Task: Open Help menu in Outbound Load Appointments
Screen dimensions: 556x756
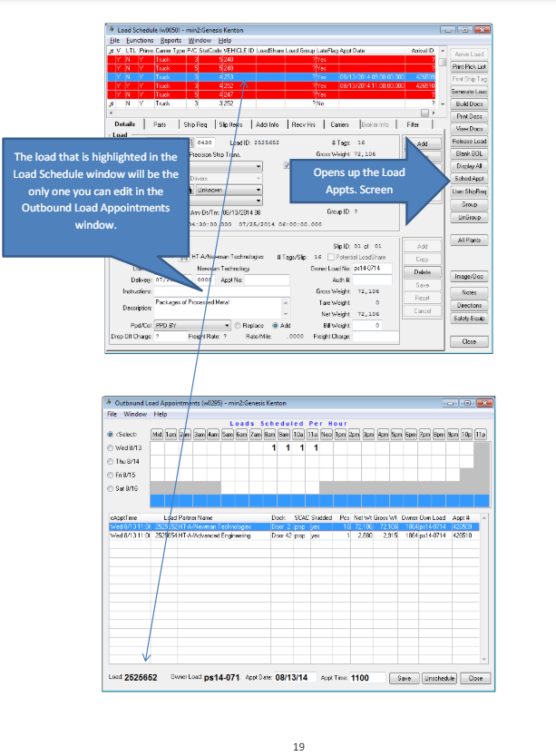Action: 161,414
